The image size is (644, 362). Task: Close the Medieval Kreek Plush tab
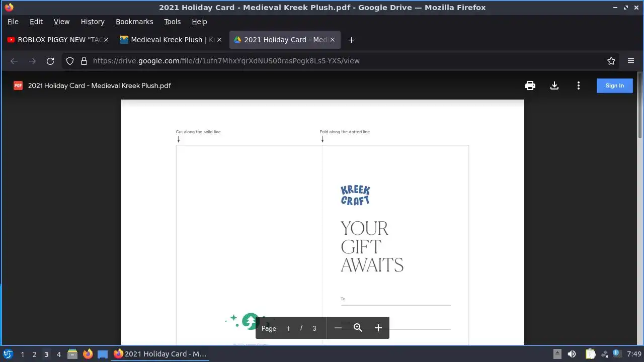pyautogui.click(x=219, y=40)
